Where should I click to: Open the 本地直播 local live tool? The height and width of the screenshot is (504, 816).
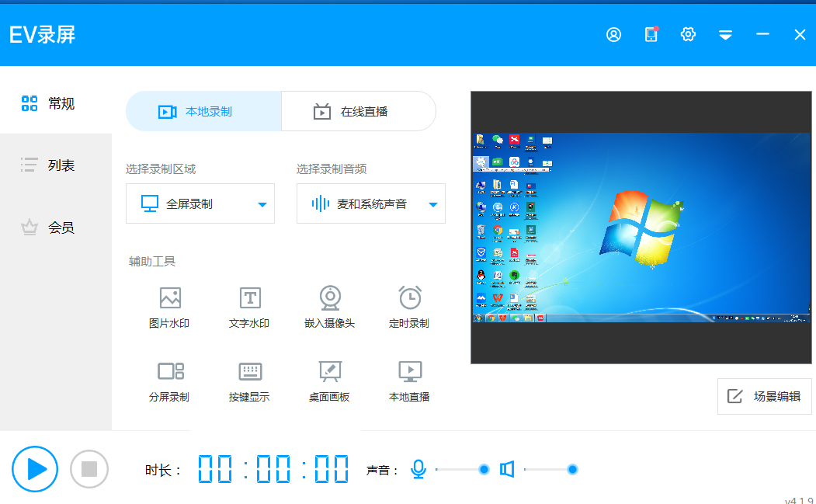(410, 381)
